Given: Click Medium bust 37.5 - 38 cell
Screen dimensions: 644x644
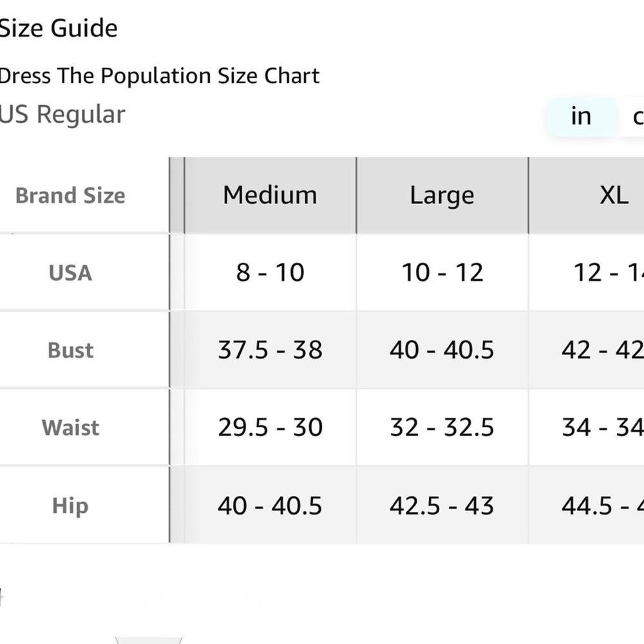Looking at the screenshot, I should point(270,350).
